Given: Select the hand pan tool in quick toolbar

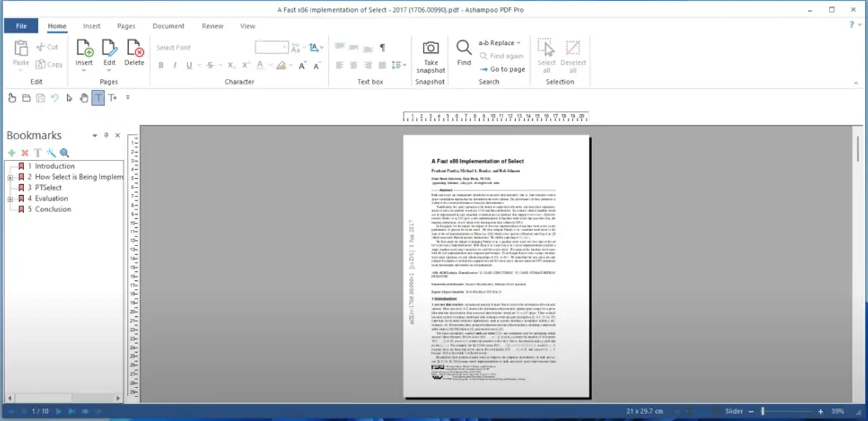Looking at the screenshot, I should [x=84, y=98].
